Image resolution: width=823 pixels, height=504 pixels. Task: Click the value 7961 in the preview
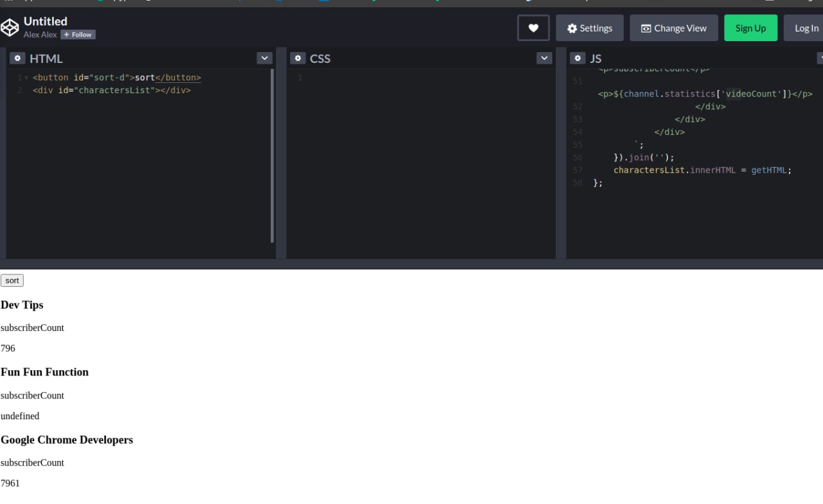pos(10,483)
